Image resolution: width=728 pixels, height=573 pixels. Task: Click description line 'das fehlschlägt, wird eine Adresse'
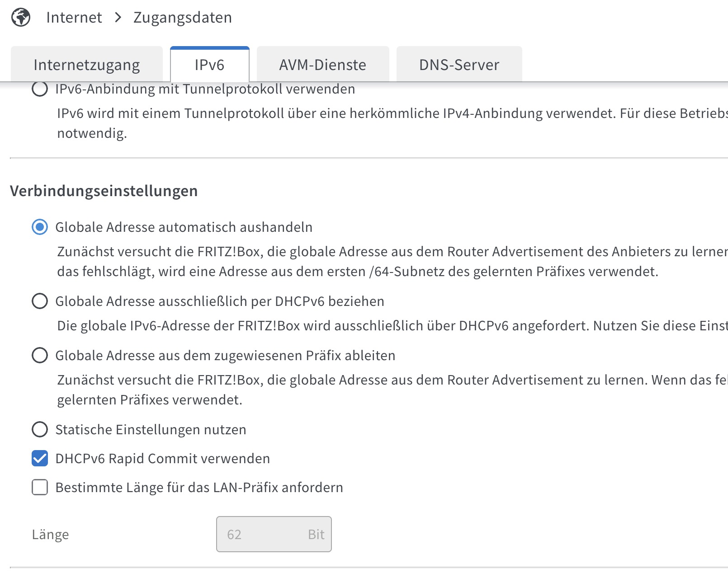coord(358,272)
